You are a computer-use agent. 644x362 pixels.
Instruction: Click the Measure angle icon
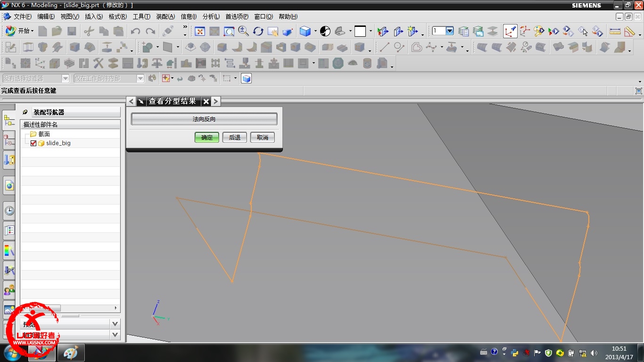(629, 32)
